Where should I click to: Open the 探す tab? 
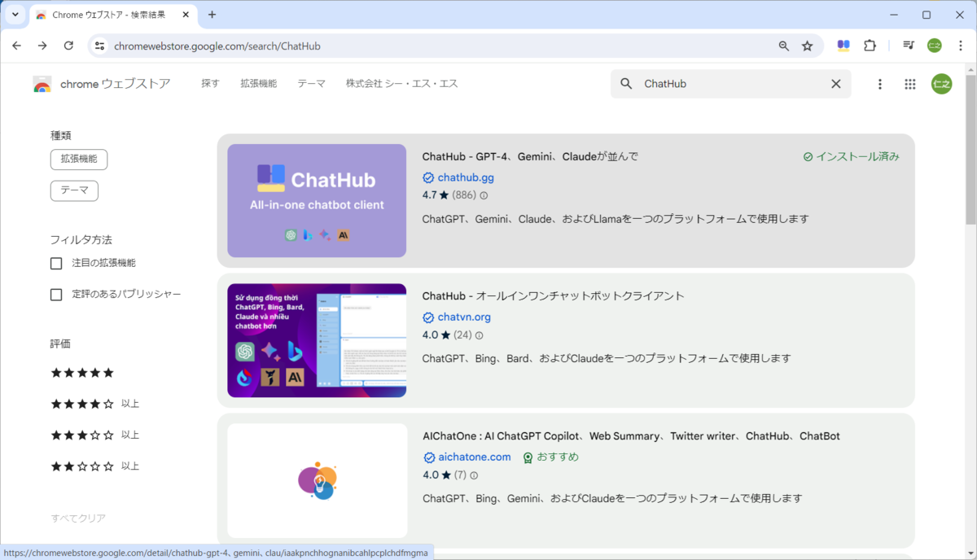point(210,84)
